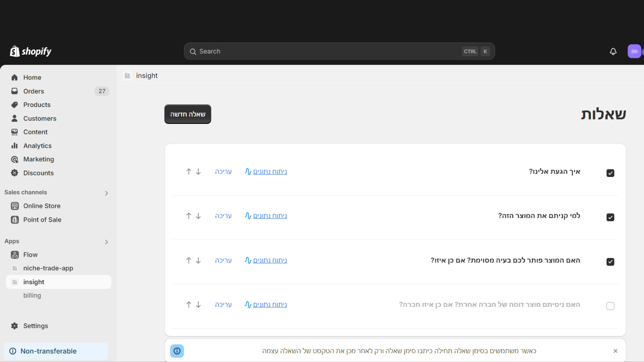
Task: Uncheck the 'למי קניתם את המוצר הזה?' question
Action: click(x=610, y=217)
